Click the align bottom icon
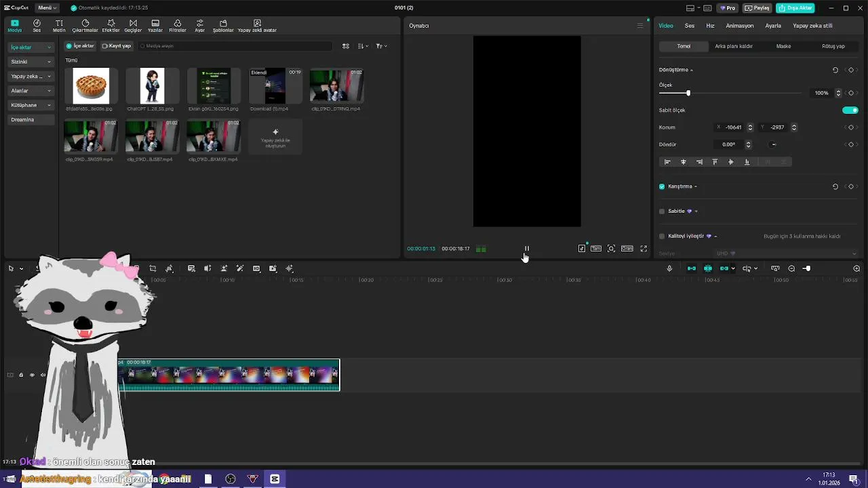The image size is (868, 488). click(x=747, y=162)
